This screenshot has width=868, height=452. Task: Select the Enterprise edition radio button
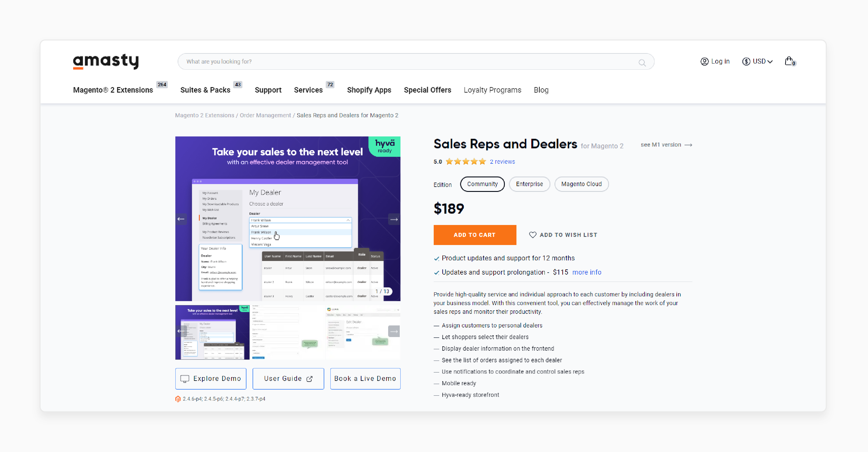tap(529, 184)
